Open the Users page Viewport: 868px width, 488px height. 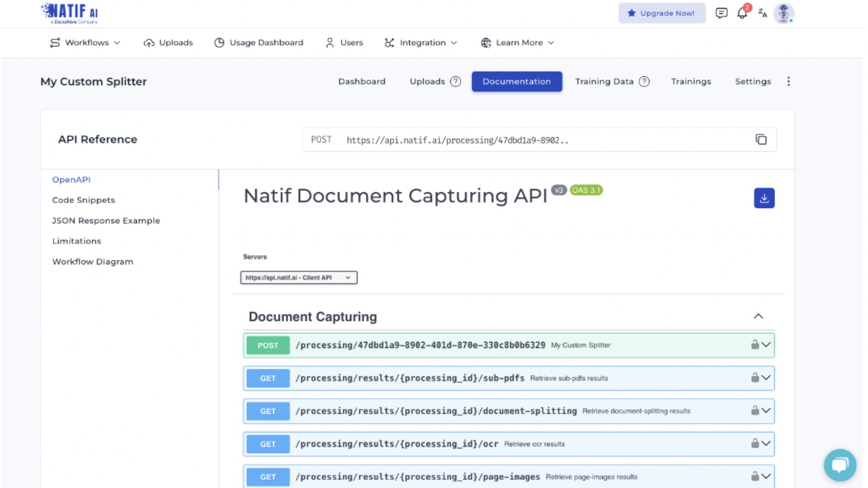point(345,43)
